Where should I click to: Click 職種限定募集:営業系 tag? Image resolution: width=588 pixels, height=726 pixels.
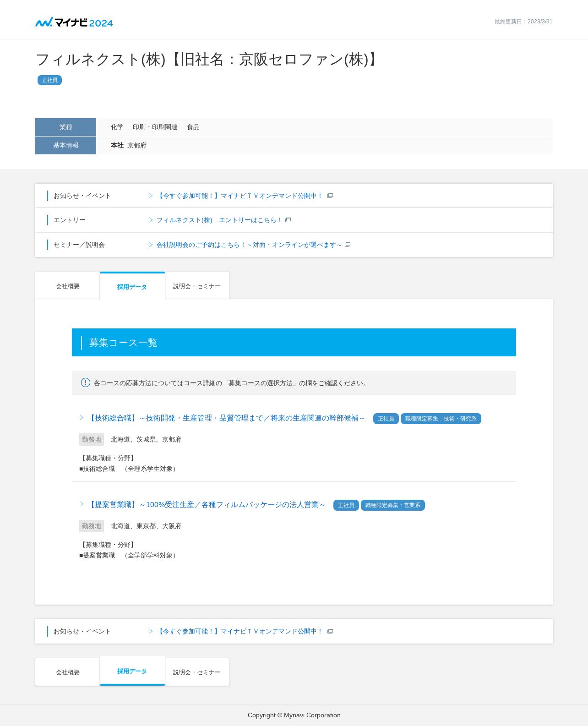[x=392, y=505]
